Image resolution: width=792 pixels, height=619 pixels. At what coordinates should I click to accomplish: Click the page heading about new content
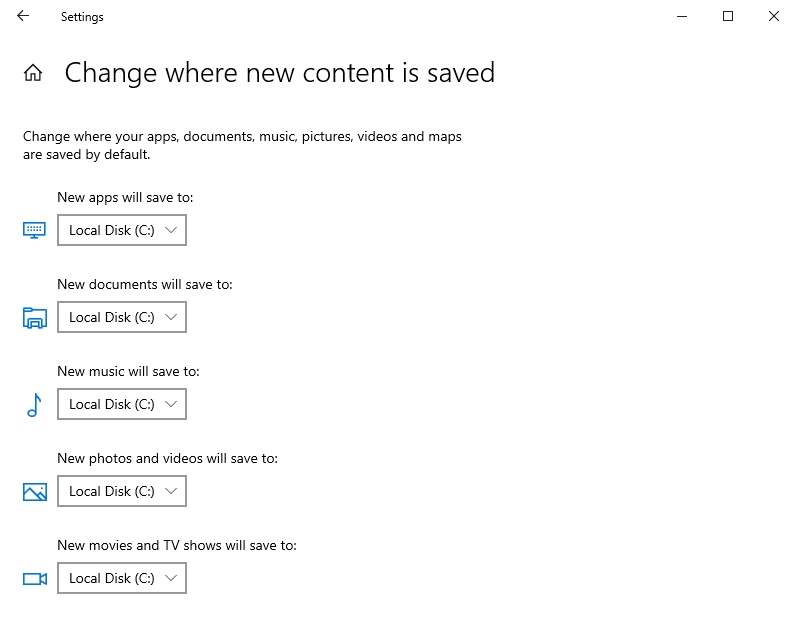click(x=279, y=73)
